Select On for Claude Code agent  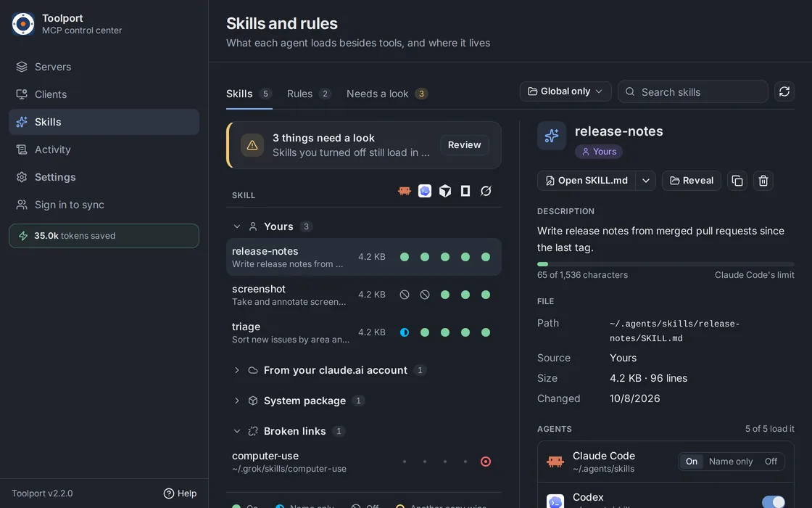[x=692, y=462]
